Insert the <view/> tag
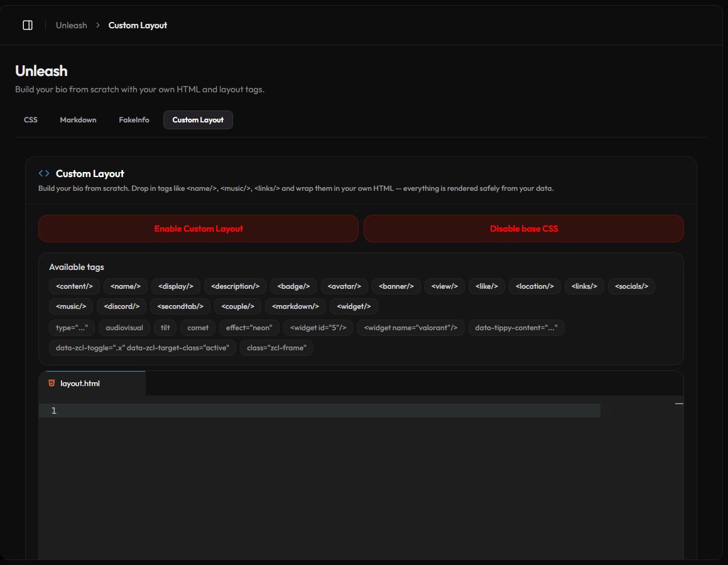Image resolution: width=728 pixels, height=565 pixels. (444, 286)
